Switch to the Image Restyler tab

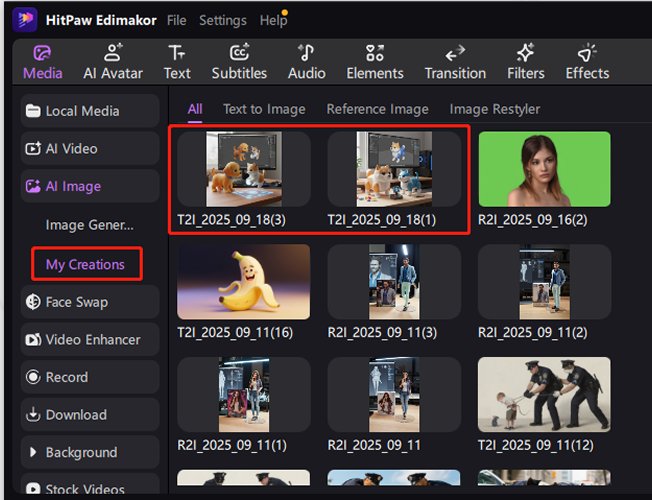click(x=494, y=109)
